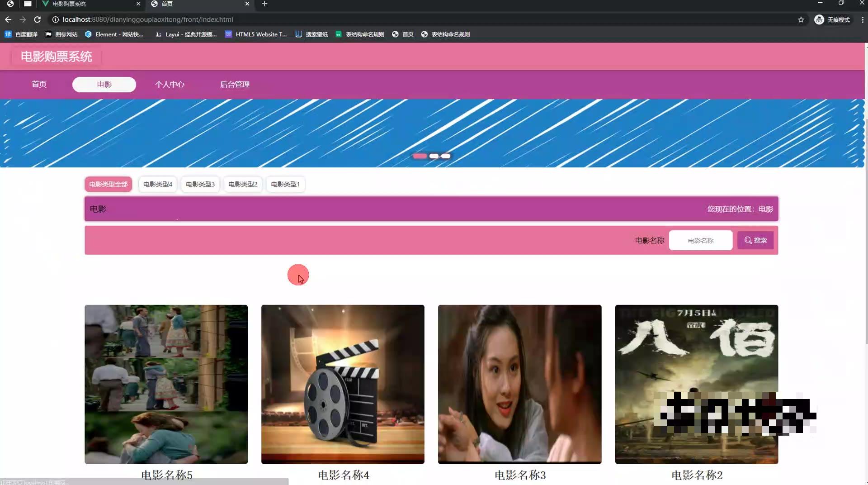Click the address bar URL
The width and height of the screenshot is (868, 485).
point(148,19)
